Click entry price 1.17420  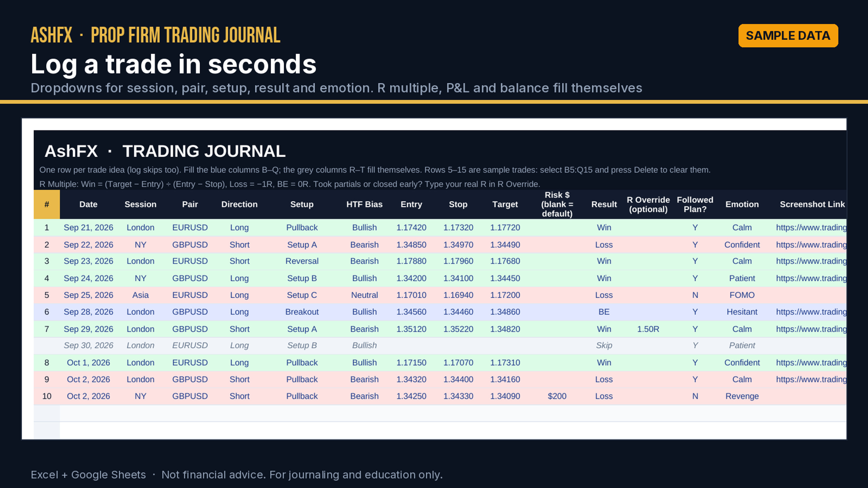point(411,227)
